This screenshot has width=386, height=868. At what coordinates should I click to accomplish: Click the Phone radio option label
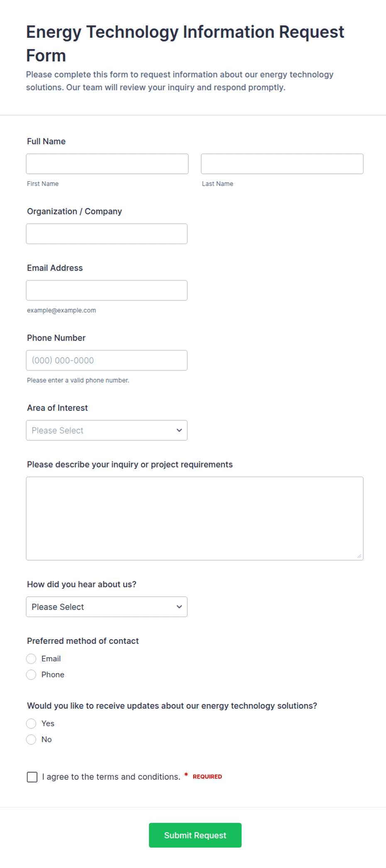click(x=53, y=675)
